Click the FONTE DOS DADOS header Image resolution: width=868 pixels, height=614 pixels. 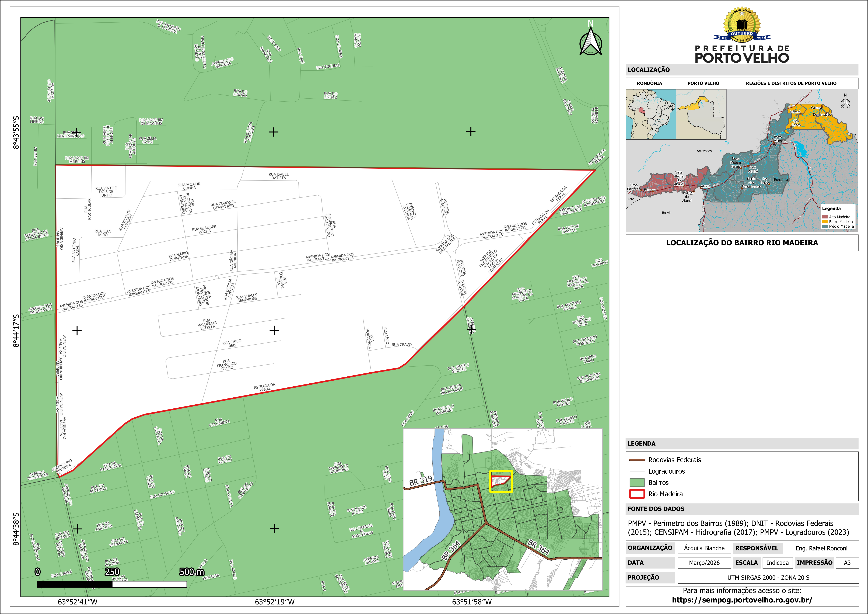click(656, 509)
